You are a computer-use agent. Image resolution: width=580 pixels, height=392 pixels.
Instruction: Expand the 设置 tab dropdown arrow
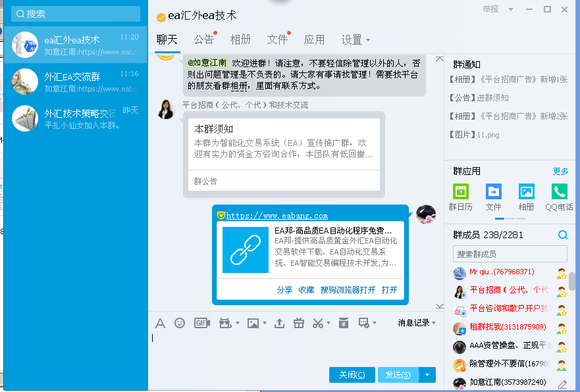[x=367, y=40]
